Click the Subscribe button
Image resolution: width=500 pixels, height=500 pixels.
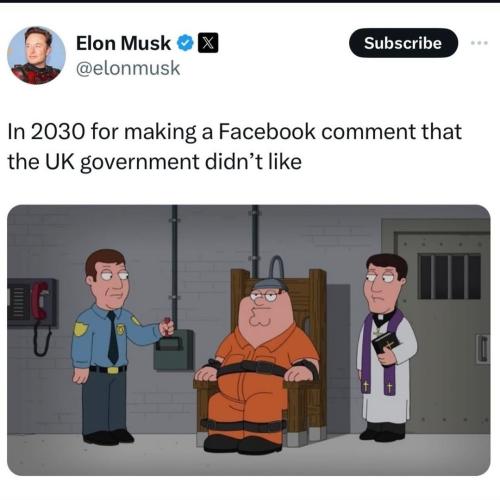click(x=403, y=43)
